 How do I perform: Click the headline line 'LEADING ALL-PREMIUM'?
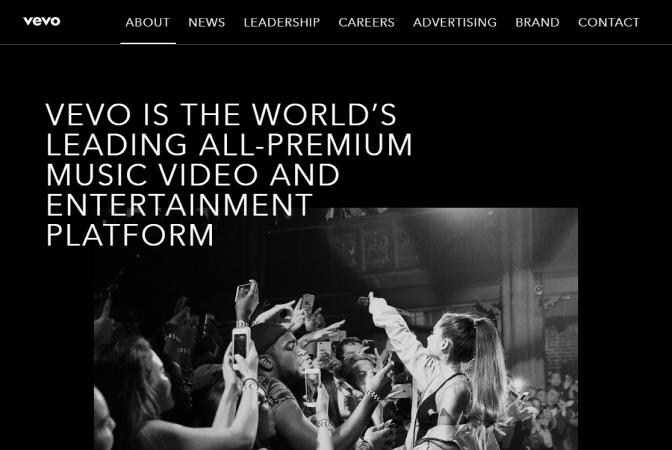(x=229, y=145)
